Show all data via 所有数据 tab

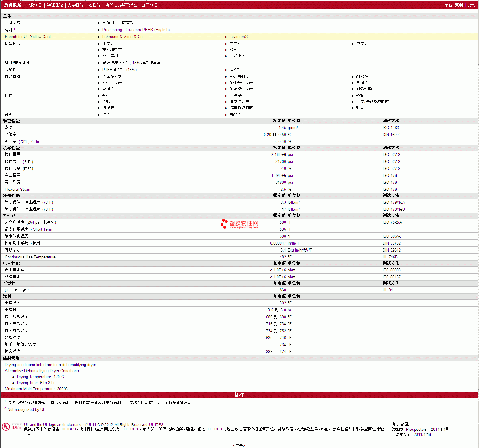pyautogui.click(x=12, y=5)
